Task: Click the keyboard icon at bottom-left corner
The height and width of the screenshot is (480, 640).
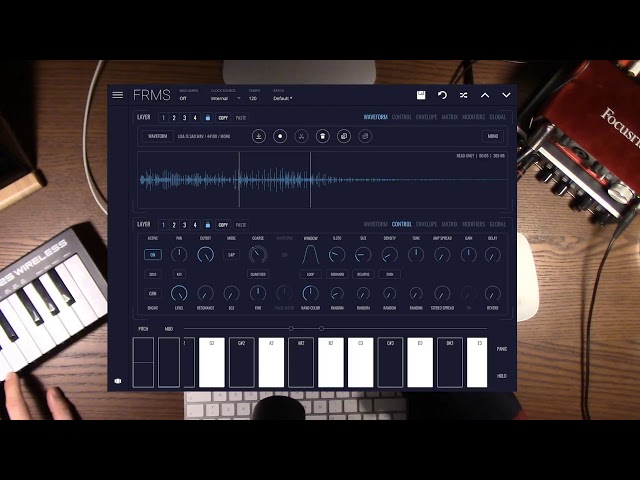Action: 118,381
